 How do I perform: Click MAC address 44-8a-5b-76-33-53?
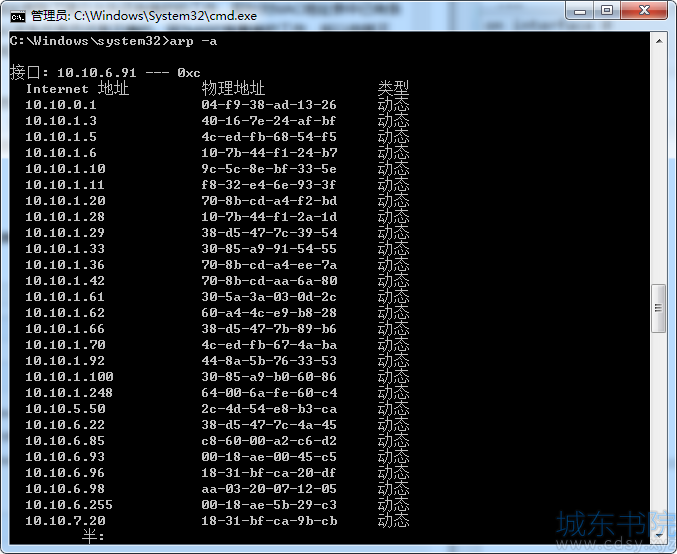click(x=269, y=361)
